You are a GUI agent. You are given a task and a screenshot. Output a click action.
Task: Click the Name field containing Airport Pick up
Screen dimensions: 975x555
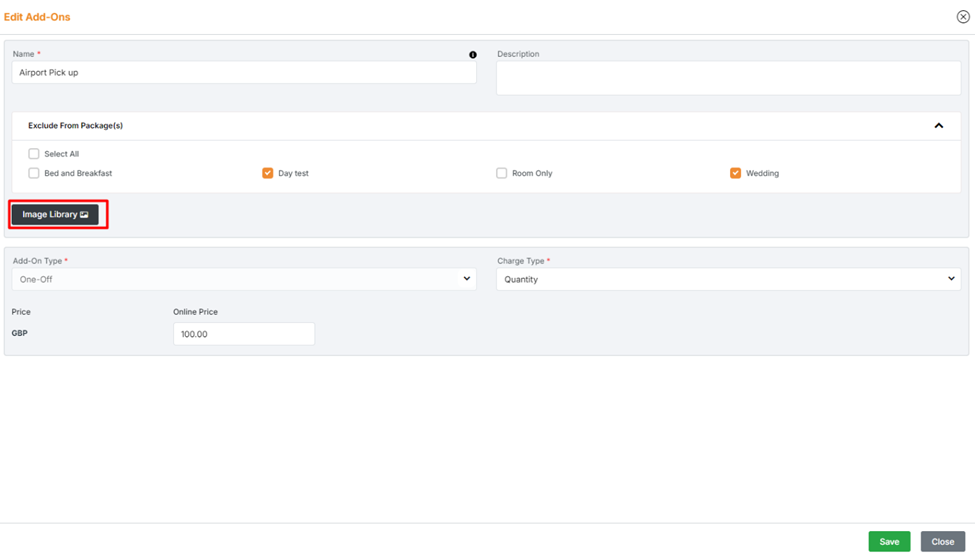tap(244, 73)
